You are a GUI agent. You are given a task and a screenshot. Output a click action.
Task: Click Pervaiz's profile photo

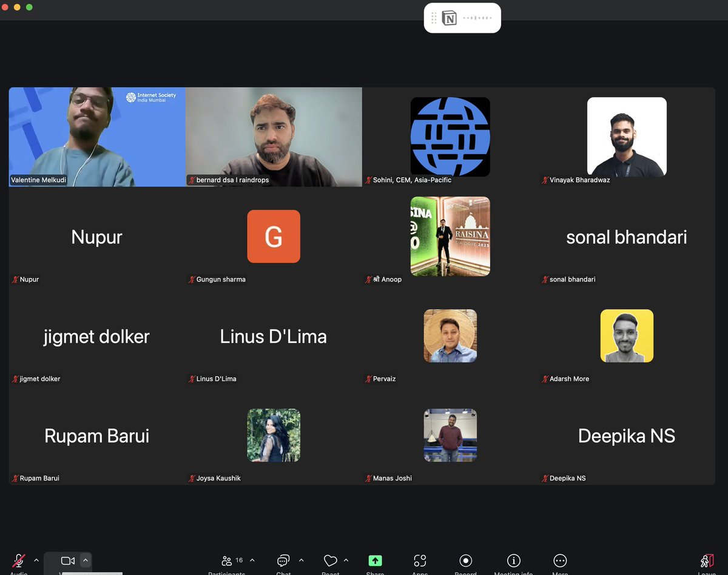click(x=450, y=336)
